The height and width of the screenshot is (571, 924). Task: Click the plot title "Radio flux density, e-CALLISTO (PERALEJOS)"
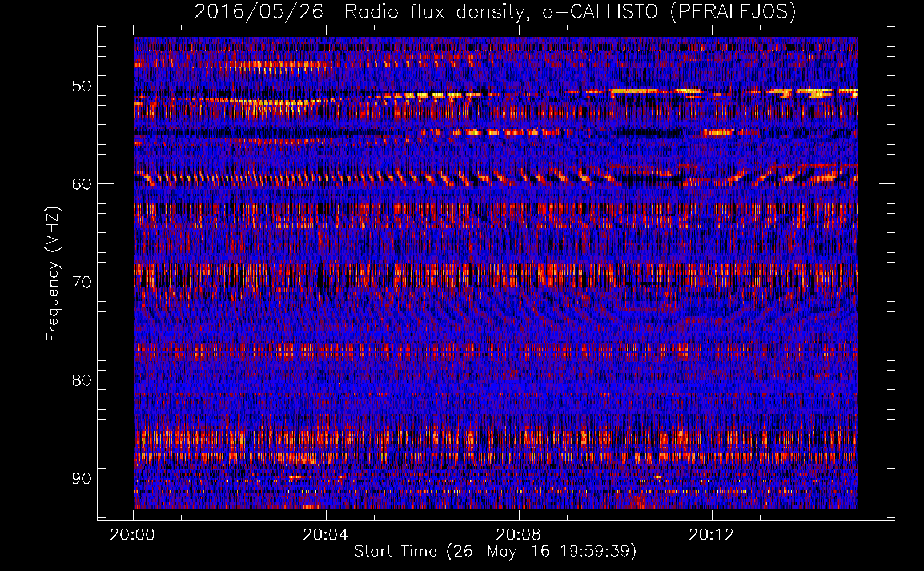570,11
